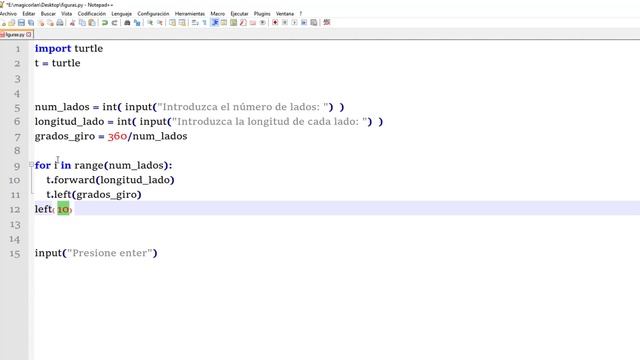Click the Close All toolbar icon

[x=51, y=23]
